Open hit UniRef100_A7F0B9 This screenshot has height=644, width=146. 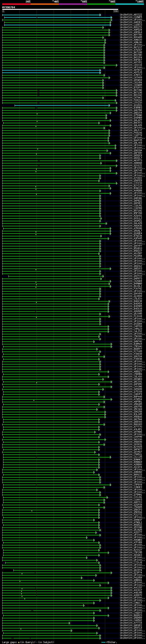point(131,543)
